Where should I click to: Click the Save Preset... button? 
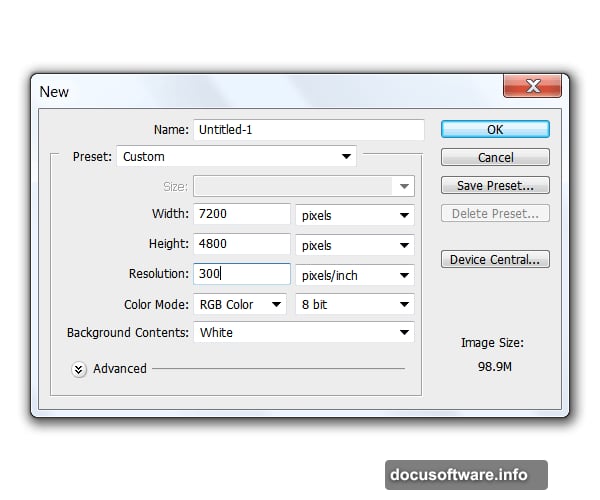click(495, 186)
